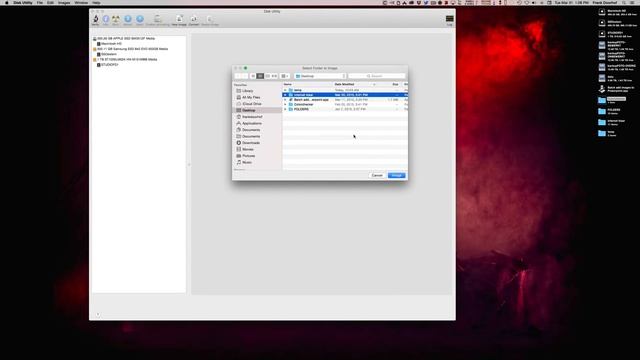
Task: Click the Convert toolbar icon
Action: click(194, 19)
